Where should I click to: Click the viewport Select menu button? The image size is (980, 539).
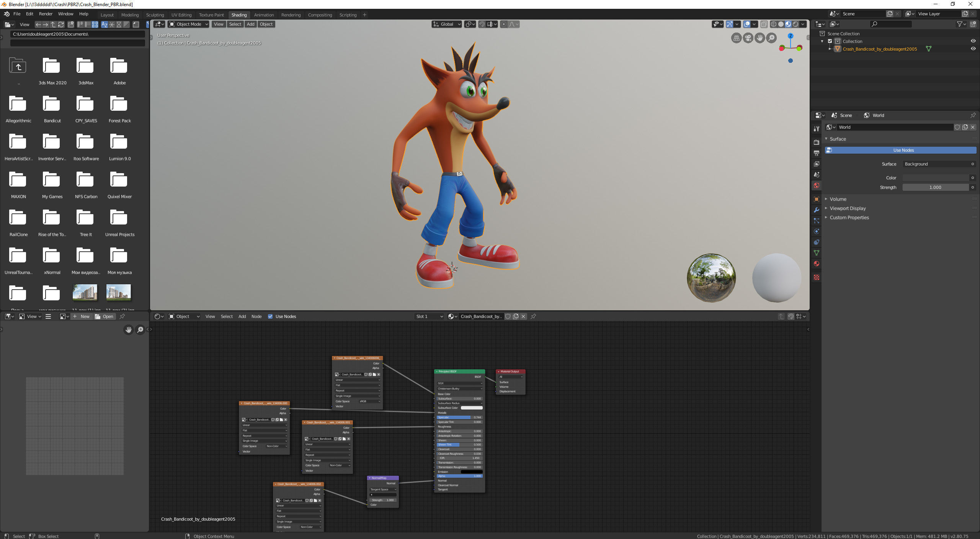coord(235,24)
